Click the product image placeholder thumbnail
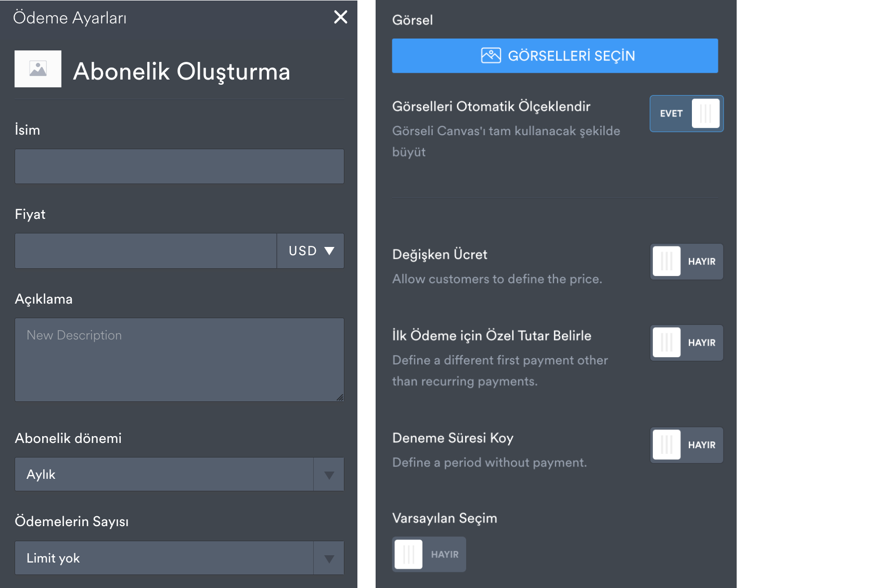 point(38,69)
